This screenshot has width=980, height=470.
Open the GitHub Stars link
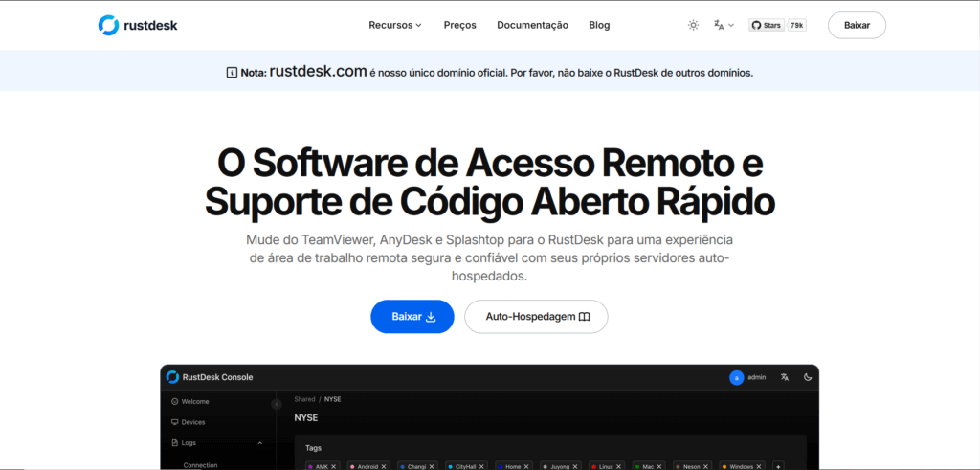pos(767,26)
